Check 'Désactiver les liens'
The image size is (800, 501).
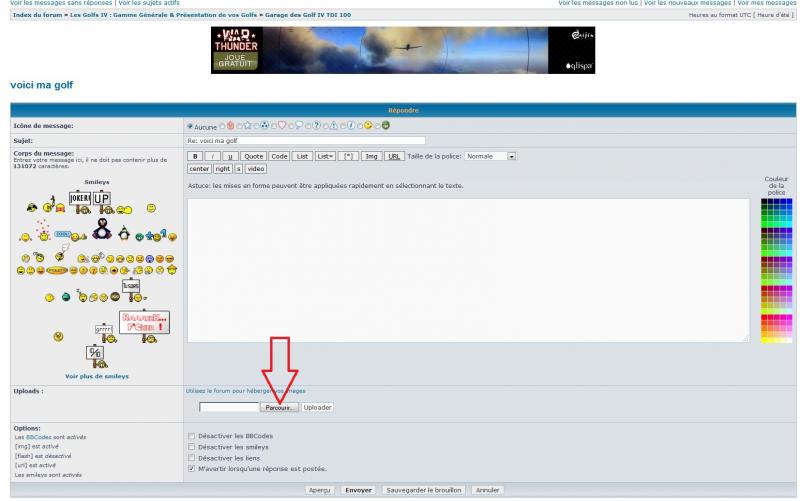[x=192, y=458]
